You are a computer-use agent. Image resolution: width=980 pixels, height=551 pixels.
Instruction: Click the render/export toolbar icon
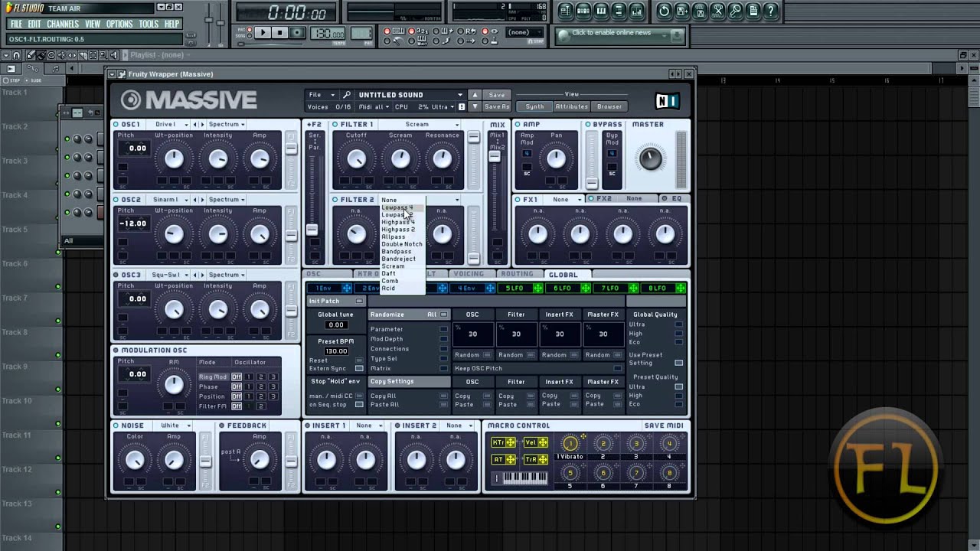click(x=699, y=11)
